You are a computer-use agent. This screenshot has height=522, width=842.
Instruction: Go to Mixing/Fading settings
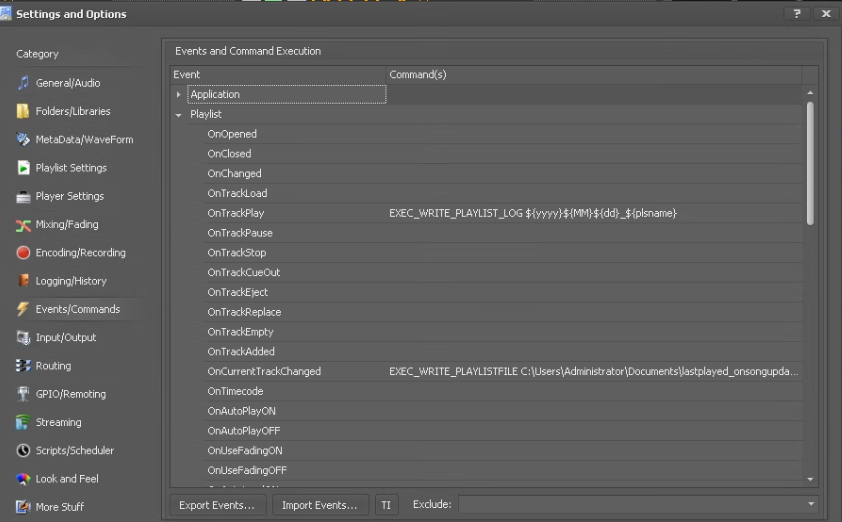coord(67,224)
